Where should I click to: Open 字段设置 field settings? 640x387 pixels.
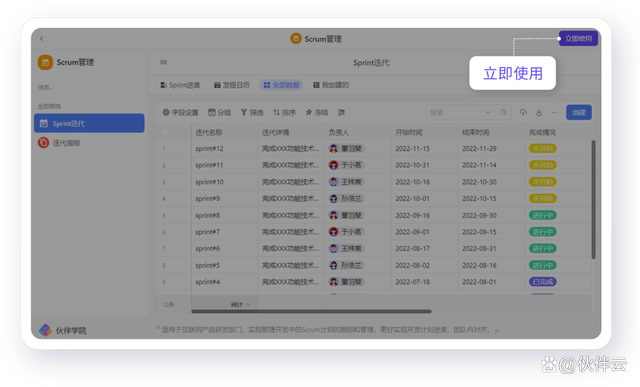(x=180, y=112)
